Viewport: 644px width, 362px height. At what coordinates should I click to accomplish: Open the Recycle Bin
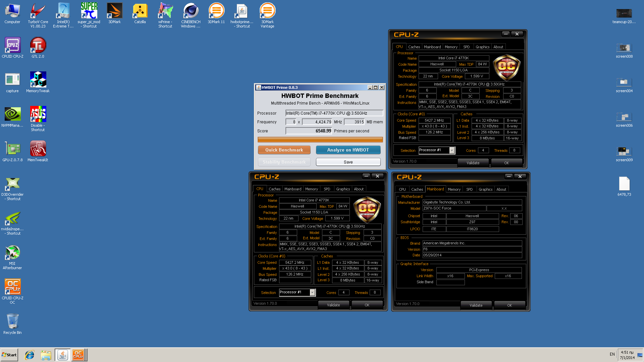tap(12, 324)
